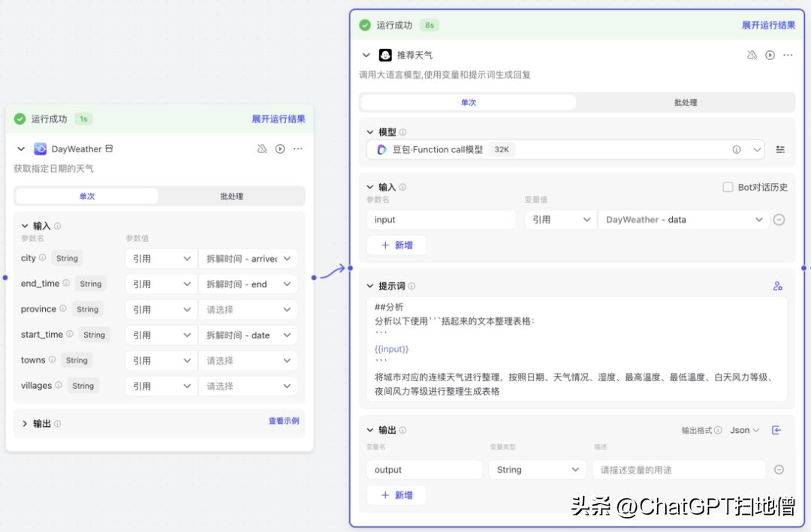Toggle the Bot对话历史 checkbox
The image size is (811, 532).
coord(728,187)
